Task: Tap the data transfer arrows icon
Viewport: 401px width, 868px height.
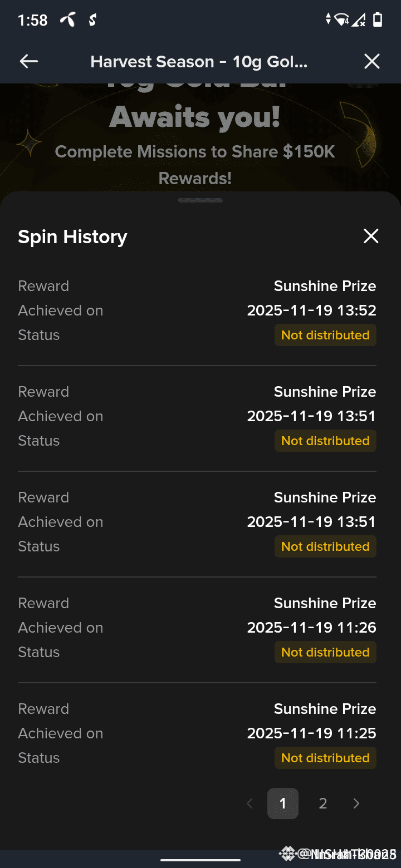Action: 329,19
